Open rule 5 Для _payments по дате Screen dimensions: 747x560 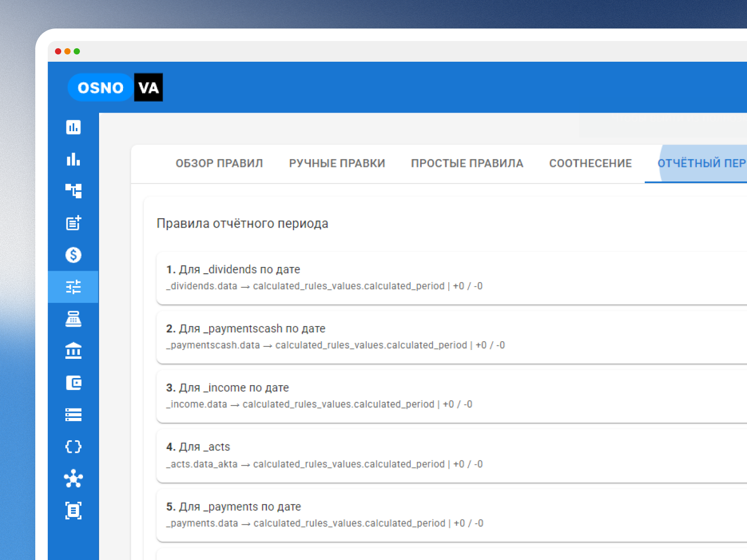(x=451, y=515)
